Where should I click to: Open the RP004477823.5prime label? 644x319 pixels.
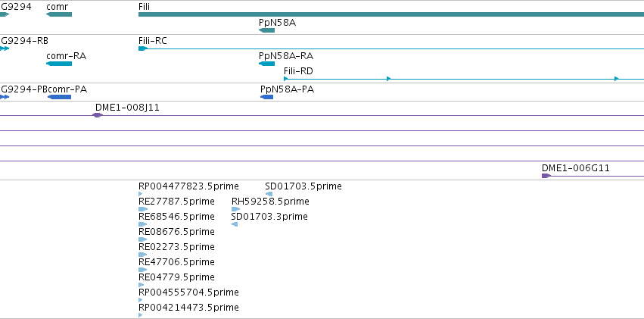188,186
